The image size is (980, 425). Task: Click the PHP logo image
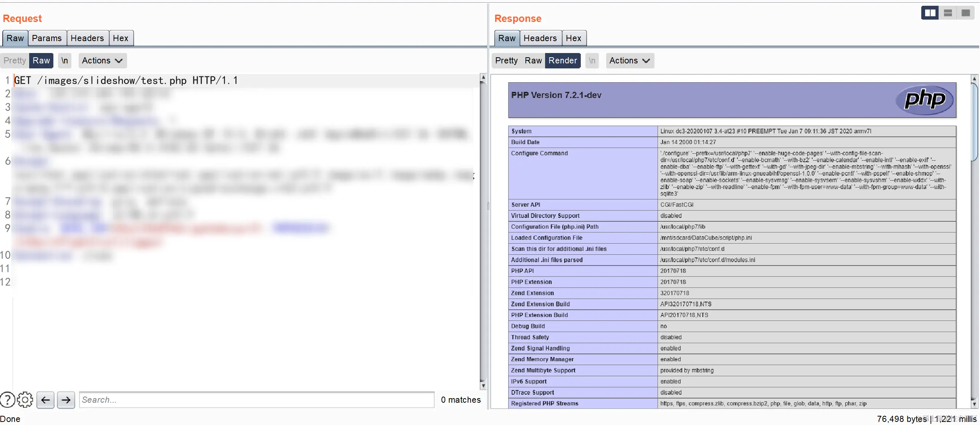coord(924,100)
